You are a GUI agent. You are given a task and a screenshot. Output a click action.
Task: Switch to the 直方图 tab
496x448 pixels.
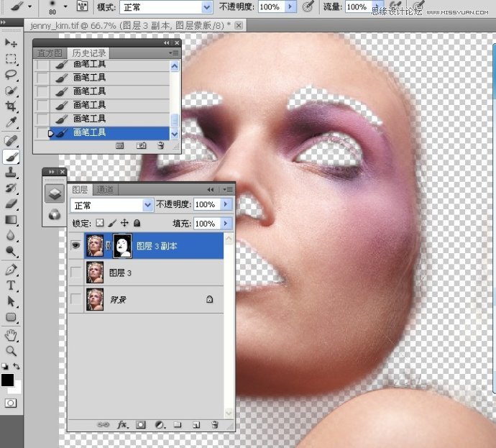point(50,52)
